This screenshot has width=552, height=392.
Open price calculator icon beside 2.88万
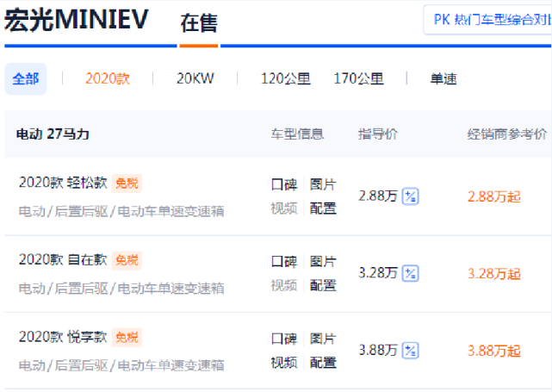[410, 196]
